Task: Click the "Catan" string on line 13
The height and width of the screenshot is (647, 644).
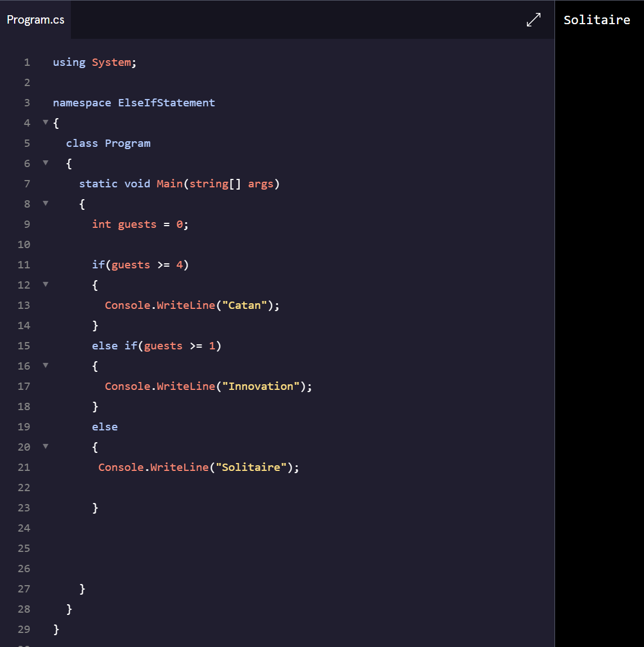Action: [244, 305]
